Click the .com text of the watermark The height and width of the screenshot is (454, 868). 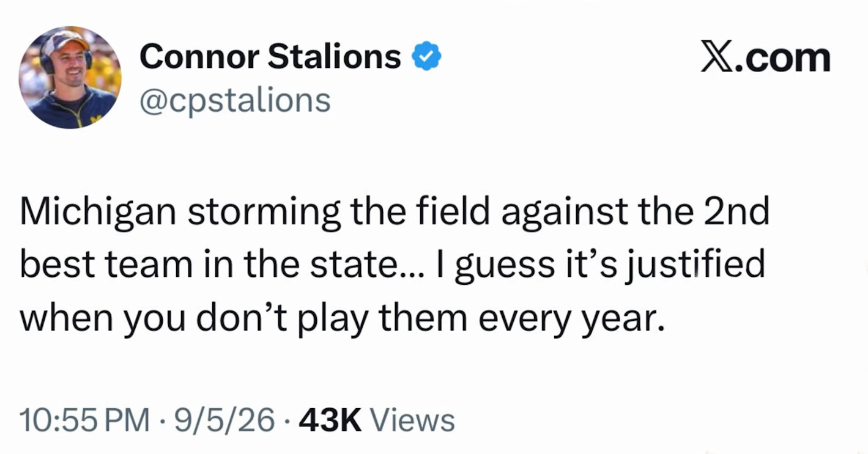point(782,59)
